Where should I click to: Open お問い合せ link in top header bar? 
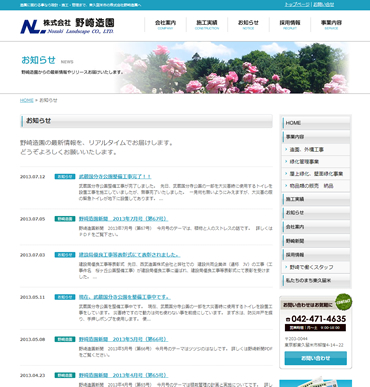click(323, 4)
